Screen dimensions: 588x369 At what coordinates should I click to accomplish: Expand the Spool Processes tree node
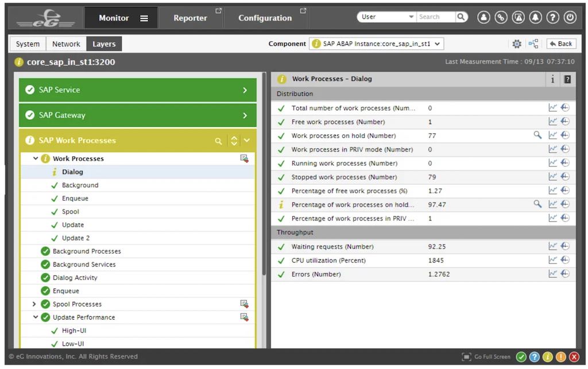(x=34, y=304)
